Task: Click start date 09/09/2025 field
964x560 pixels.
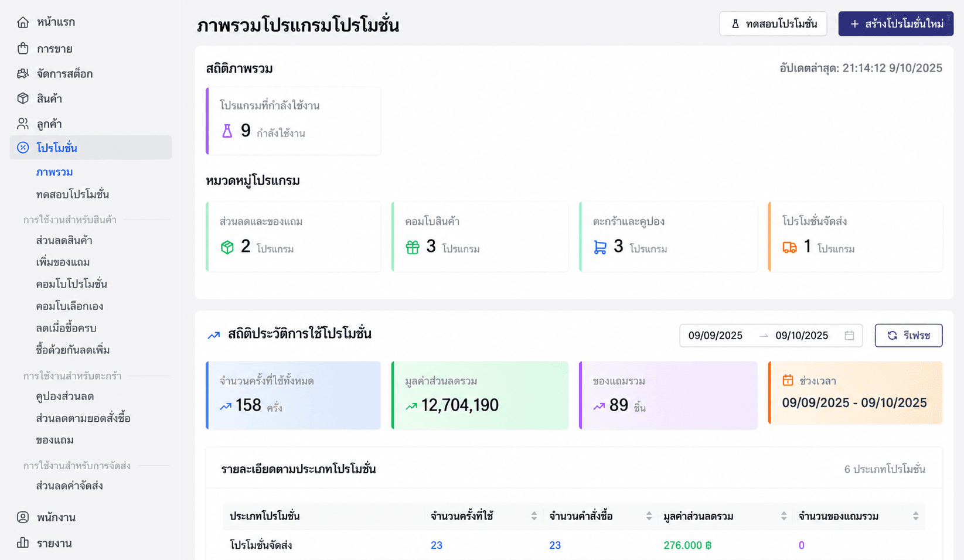Action: tap(715, 336)
